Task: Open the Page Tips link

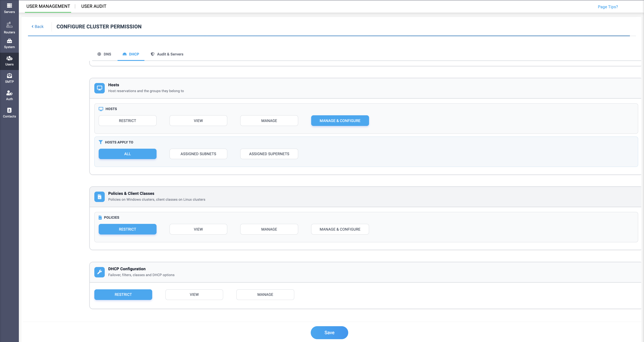Action: pyautogui.click(x=608, y=7)
